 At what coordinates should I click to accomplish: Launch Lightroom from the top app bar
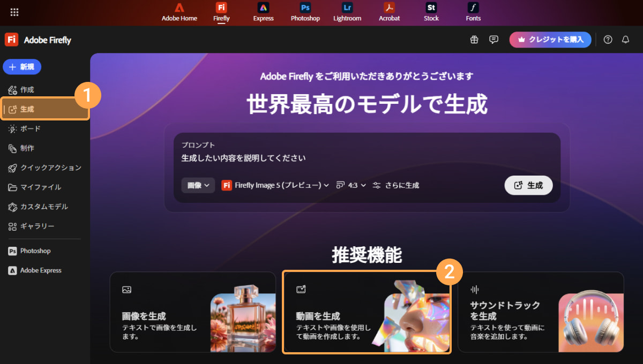[347, 12]
